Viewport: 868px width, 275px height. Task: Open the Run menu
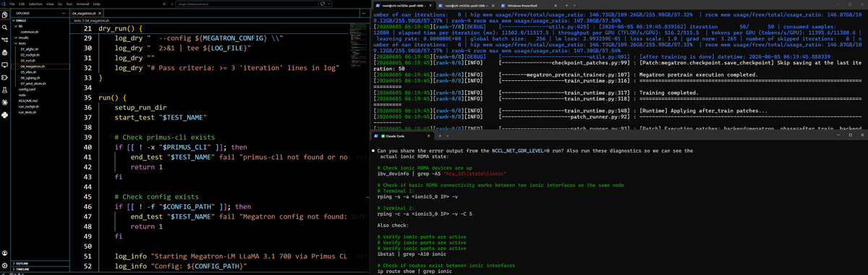click(x=69, y=4)
